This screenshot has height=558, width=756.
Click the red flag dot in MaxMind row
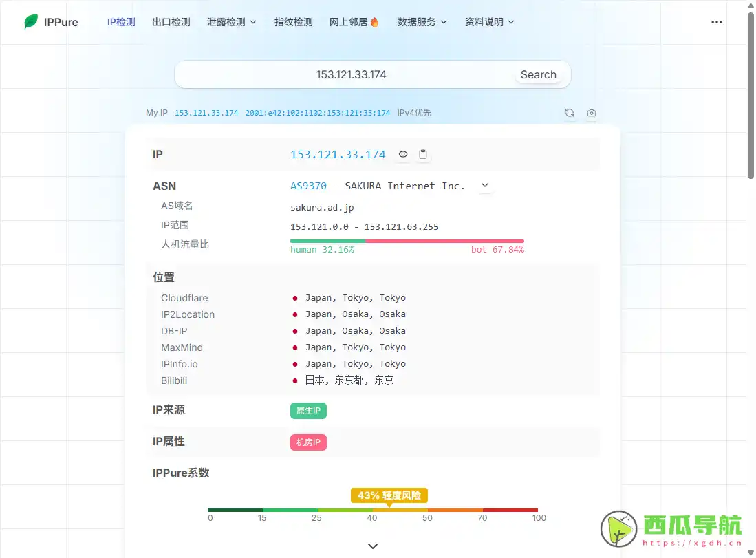[295, 347]
